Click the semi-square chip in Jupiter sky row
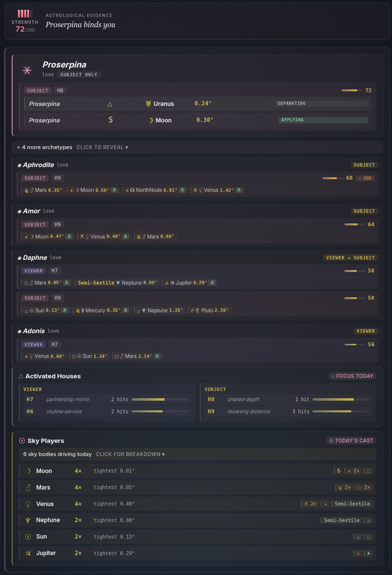 point(358,553)
